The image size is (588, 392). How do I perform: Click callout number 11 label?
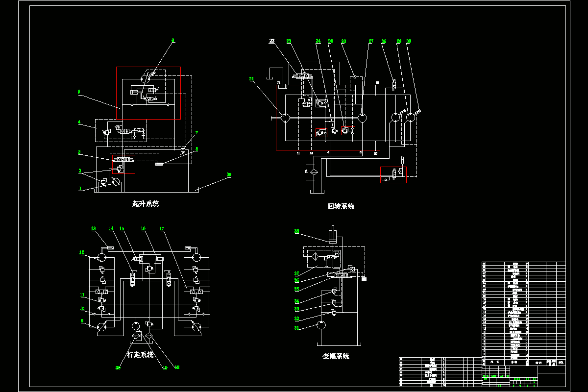[82, 295]
